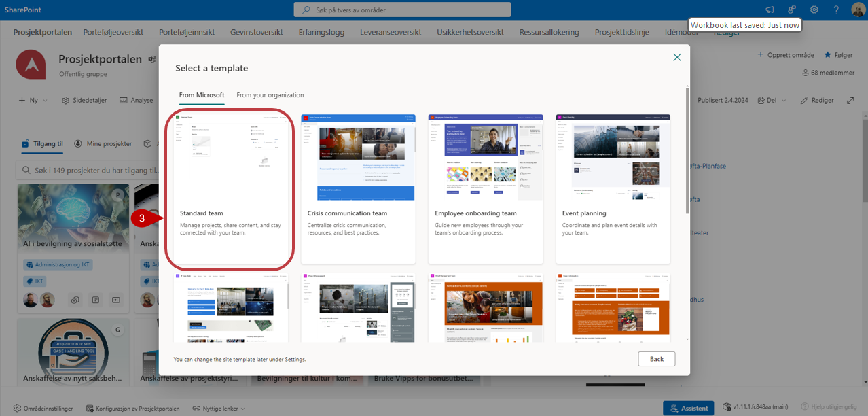Screen dimensions: 868x416
Task: Open Sidedetaljer from the page toolbar
Action: [84, 100]
